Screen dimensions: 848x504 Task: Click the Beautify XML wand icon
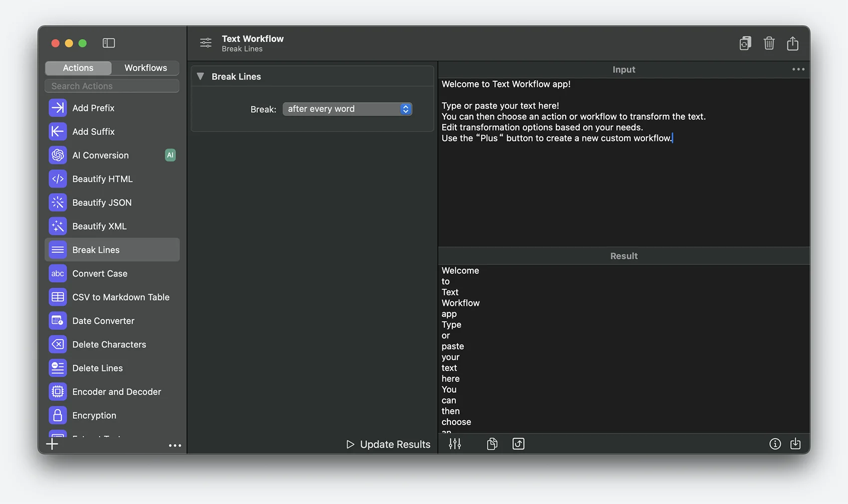58,226
